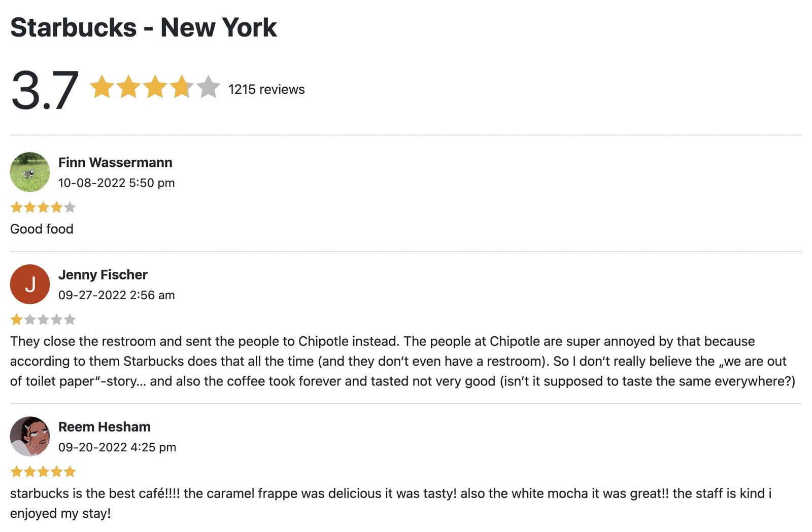Screen dimensions: 812x532
Task: Click the gray fifth star in overall rating
Action: coord(208,87)
